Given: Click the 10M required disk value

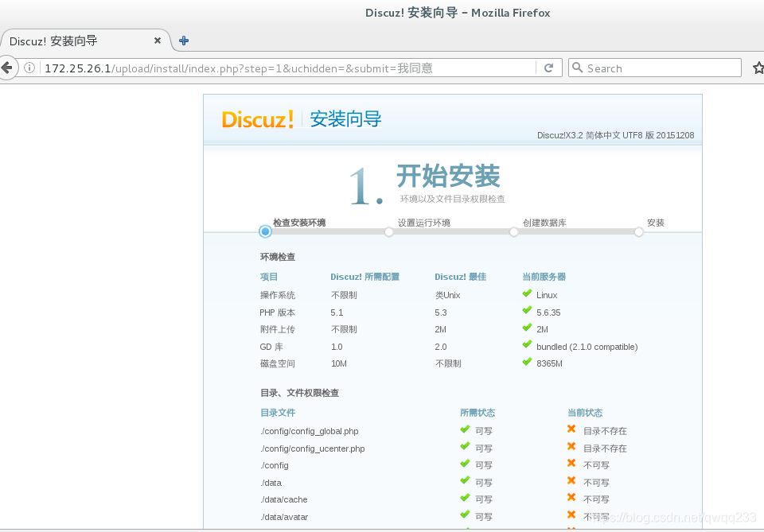Looking at the screenshot, I should pos(339,363).
